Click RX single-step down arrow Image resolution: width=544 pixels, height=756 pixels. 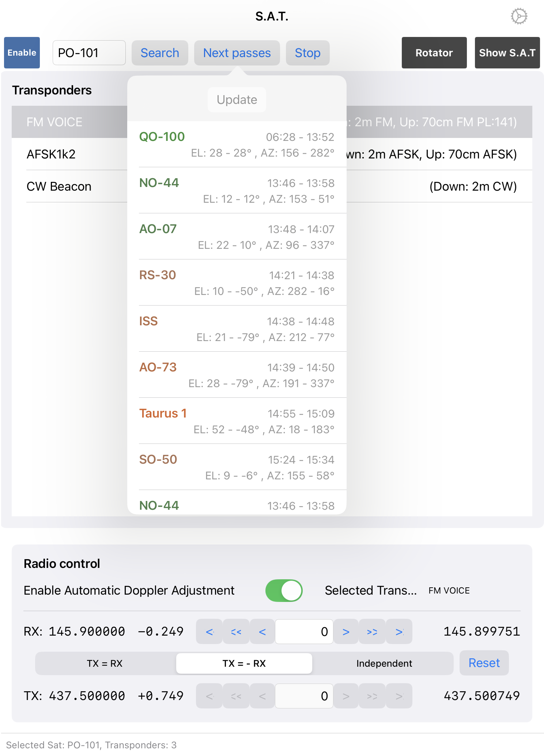[262, 632]
